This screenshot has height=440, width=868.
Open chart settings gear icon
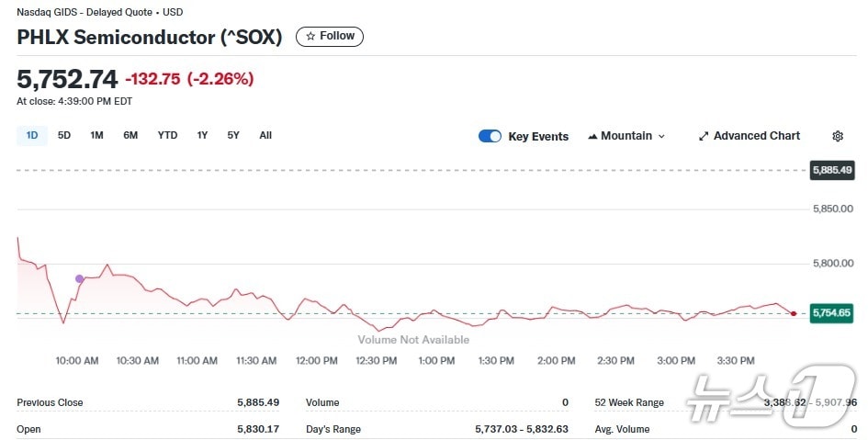click(x=838, y=136)
